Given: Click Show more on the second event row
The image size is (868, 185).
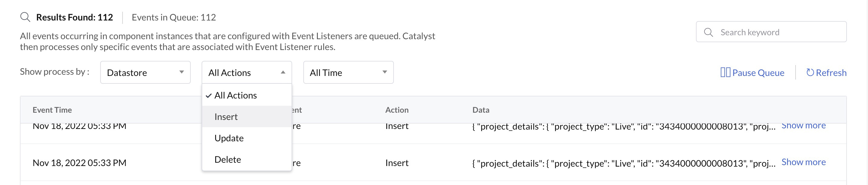Looking at the screenshot, I should 804,162.
